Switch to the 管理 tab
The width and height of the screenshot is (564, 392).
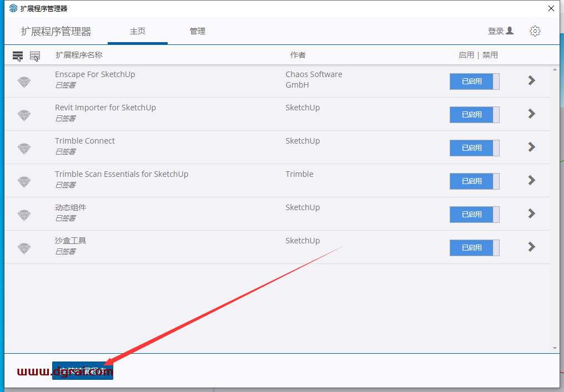point(198,31)
